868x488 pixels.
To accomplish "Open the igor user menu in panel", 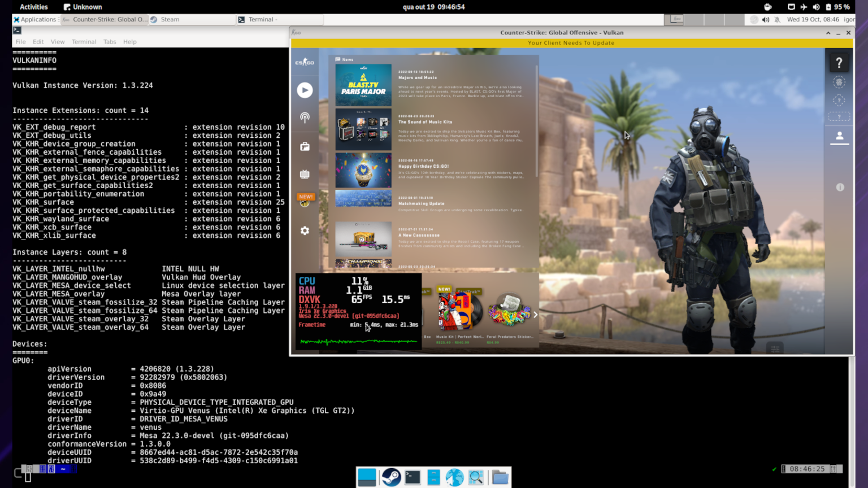I will tap(849, 19).
